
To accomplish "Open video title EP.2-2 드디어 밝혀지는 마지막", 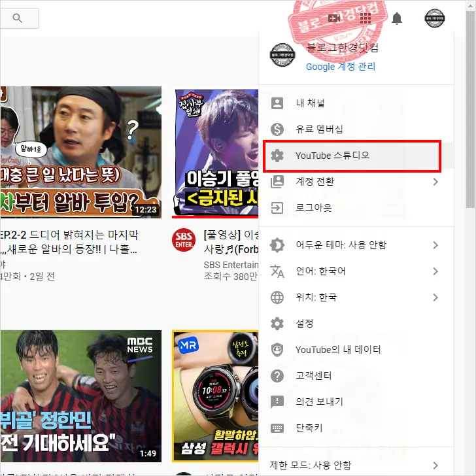I will 69,242.
